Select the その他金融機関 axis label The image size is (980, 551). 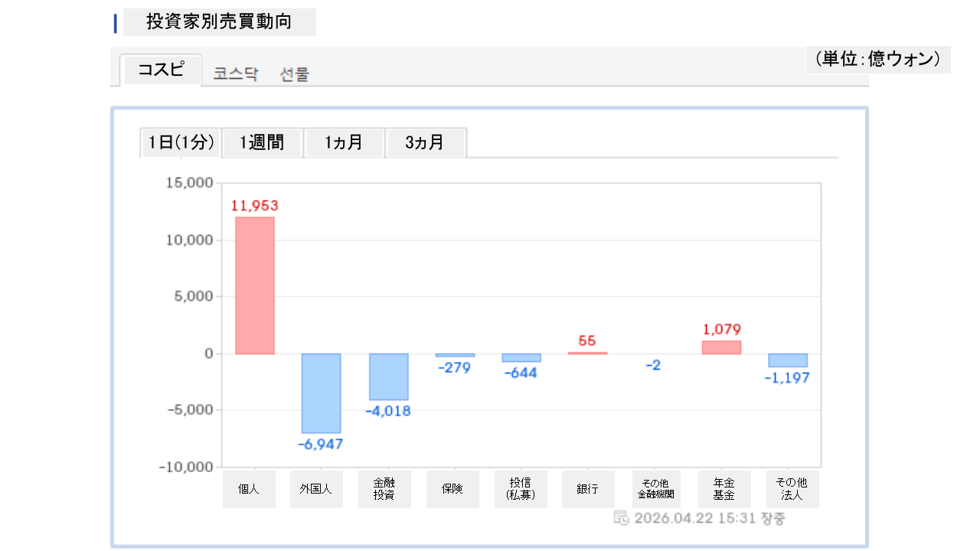pos(655,489)
